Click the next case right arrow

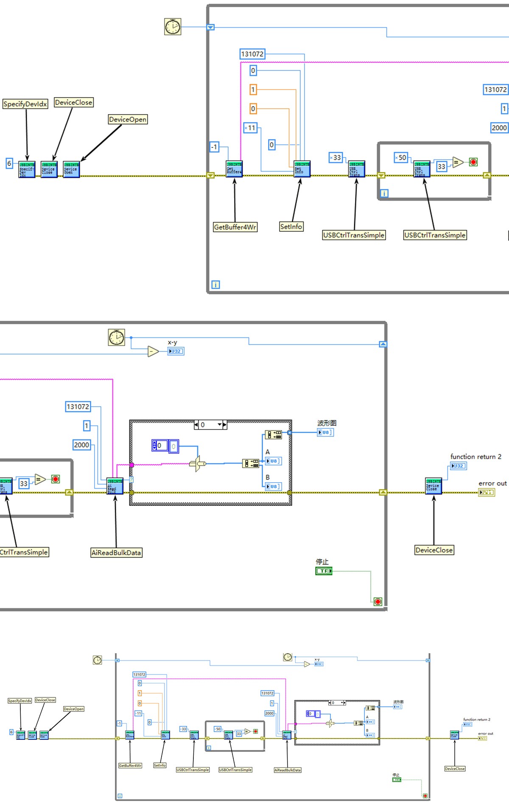(x=225, y=424)
